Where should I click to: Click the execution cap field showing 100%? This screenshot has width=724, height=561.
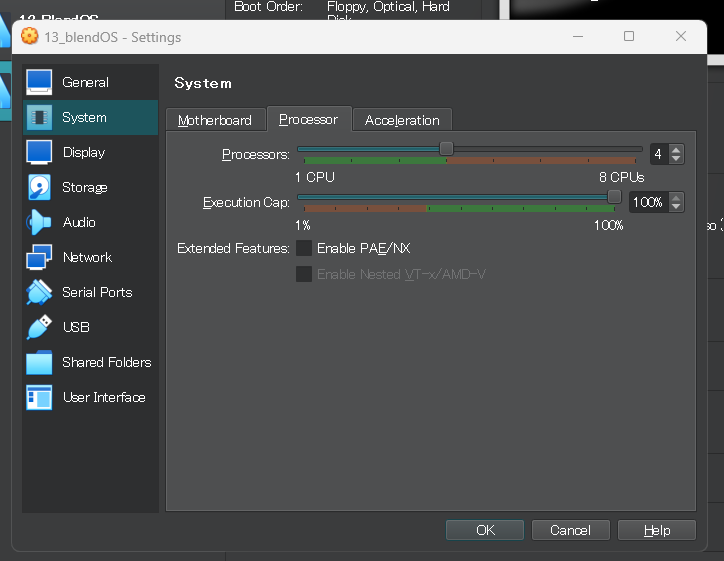649,202
